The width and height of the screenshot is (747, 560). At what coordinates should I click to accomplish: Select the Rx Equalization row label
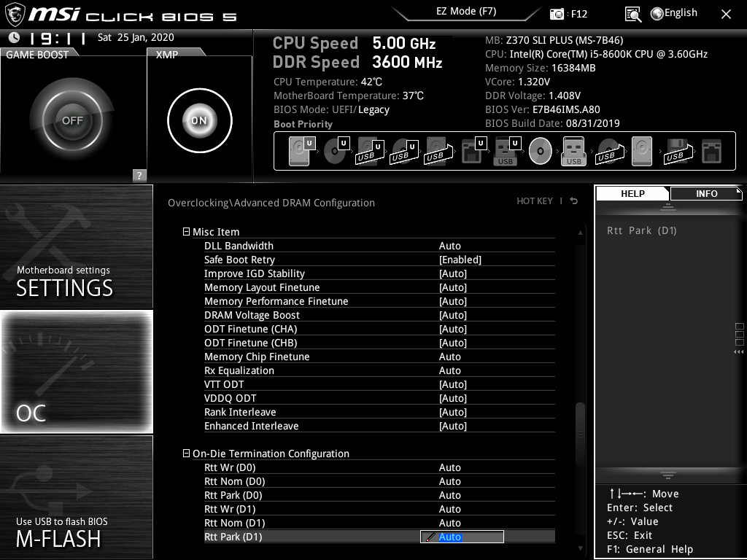tap(239, 370)
